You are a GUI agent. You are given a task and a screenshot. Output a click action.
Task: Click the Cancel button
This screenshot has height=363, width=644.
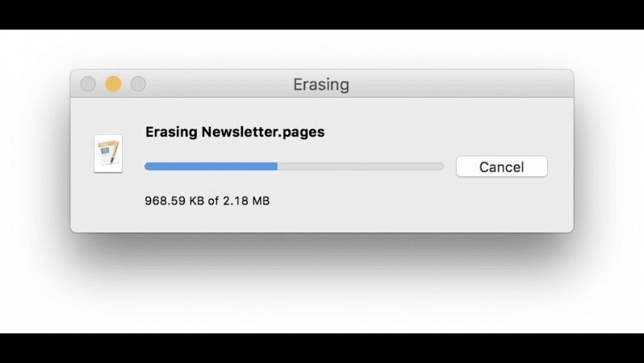pos(501,167)
